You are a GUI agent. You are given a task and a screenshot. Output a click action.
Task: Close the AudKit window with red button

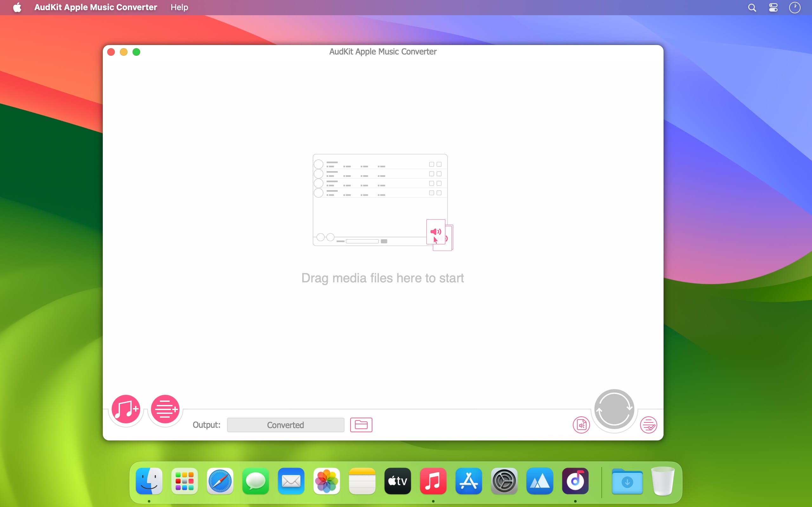tap(111, 52)
